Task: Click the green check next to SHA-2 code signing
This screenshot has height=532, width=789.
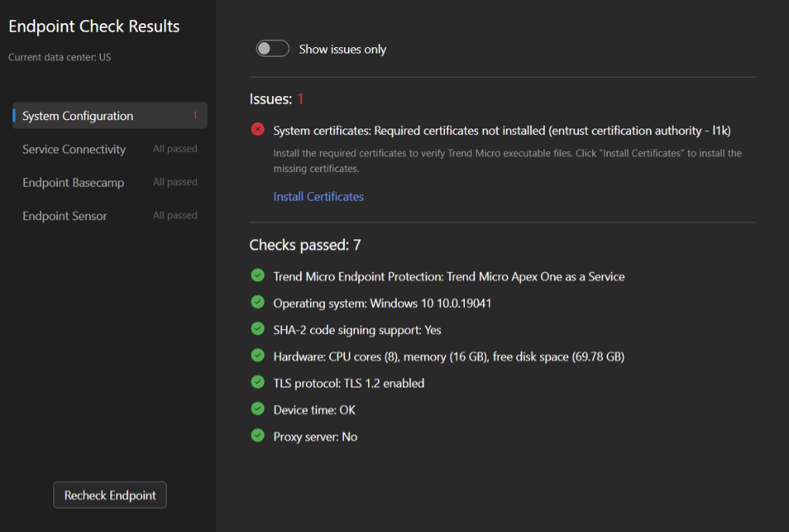Action: [x=257, y=329]
